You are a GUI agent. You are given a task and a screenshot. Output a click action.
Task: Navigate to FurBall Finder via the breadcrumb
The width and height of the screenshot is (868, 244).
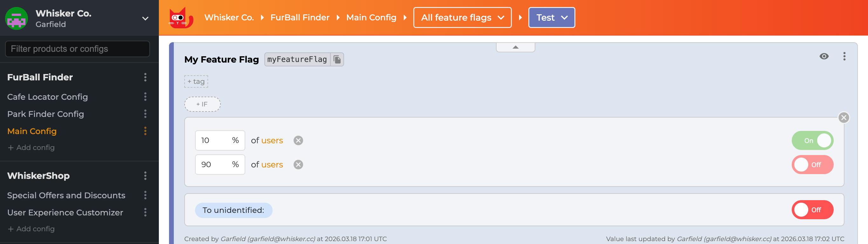(x=300, y=17)
